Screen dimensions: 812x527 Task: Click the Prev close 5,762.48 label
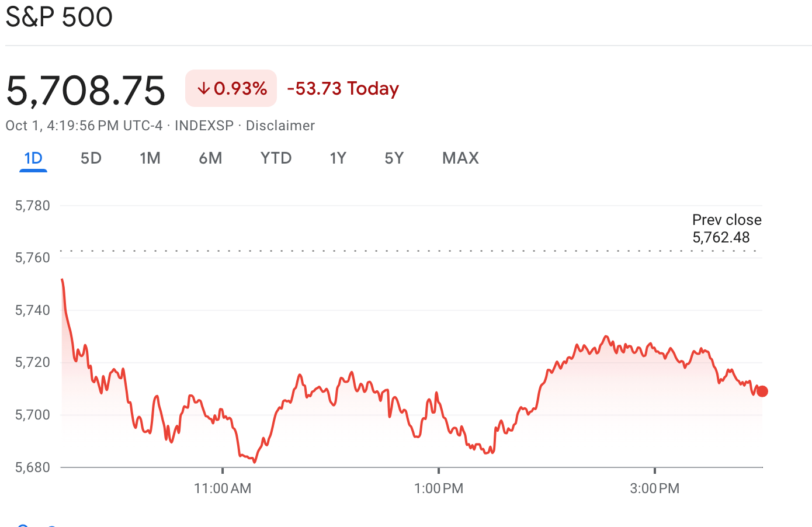pyautogui.click(x=726, y=228)
